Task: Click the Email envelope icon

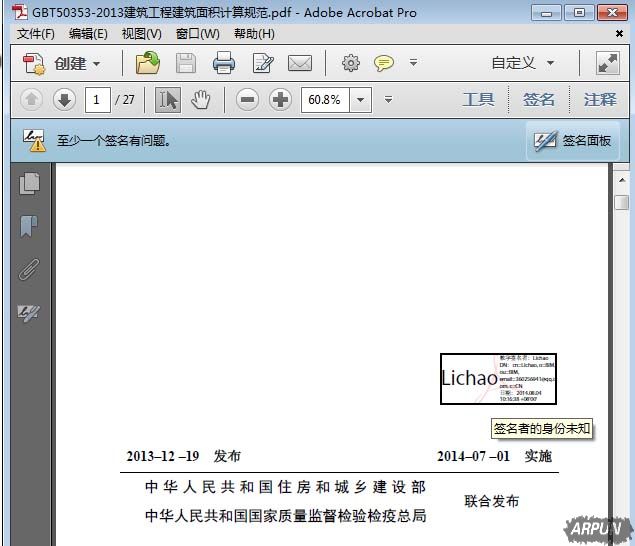Action: pos(300,64)
